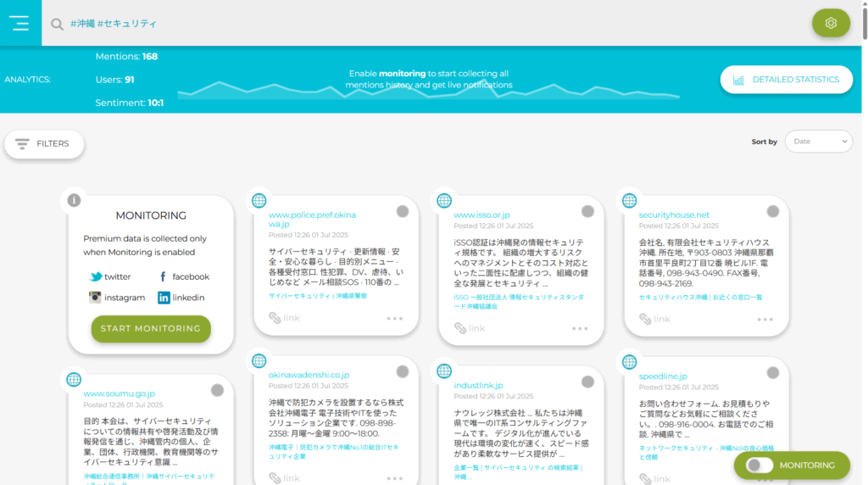This screenshot has width=868, height=485.
Task: Click the info icon on the Monitoring card
Action: coord(74,200)
